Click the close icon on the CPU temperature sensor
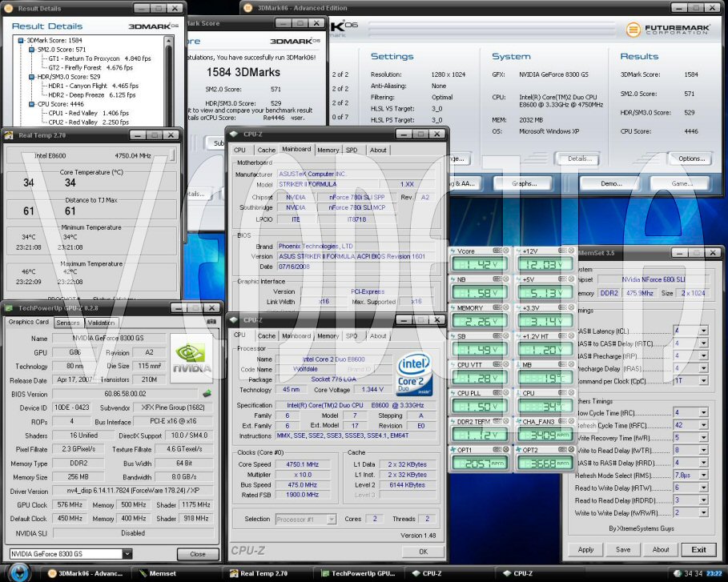The image size is (728, 582). point(571,392)
